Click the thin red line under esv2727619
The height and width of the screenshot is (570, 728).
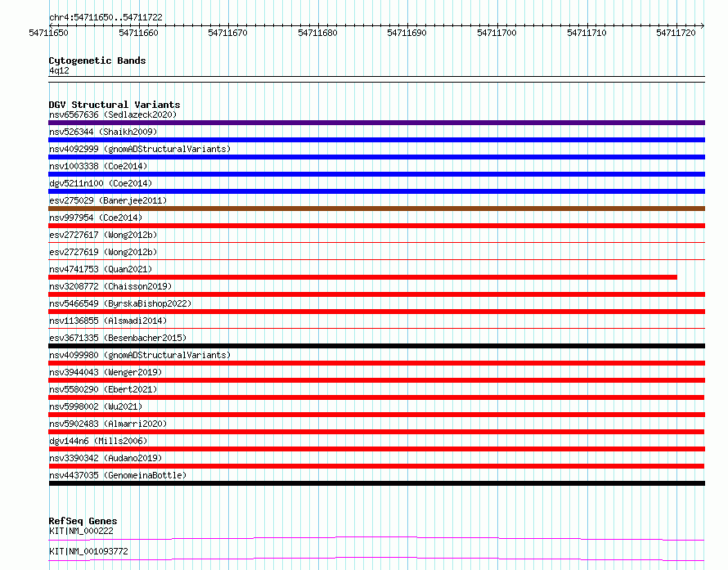[376, 259]
